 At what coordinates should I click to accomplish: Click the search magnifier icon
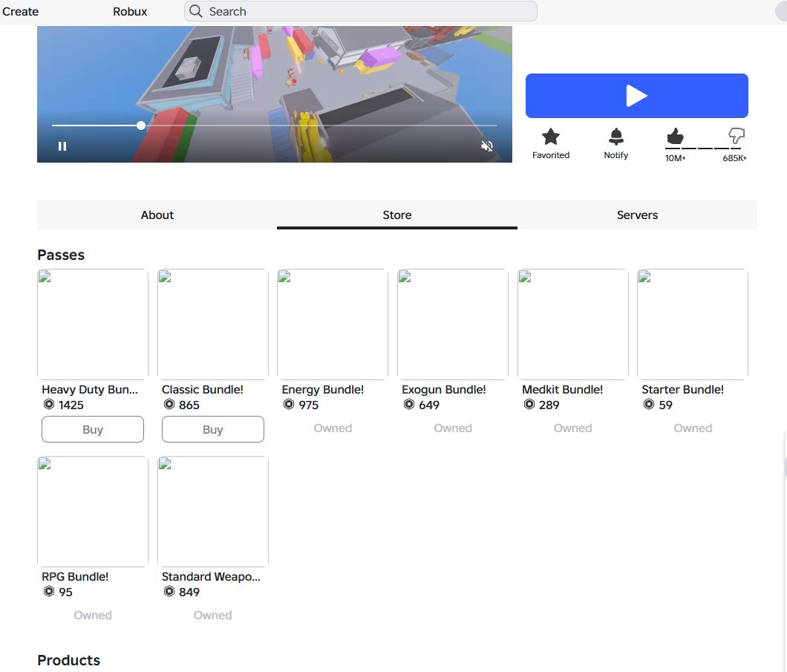[196, 11]
